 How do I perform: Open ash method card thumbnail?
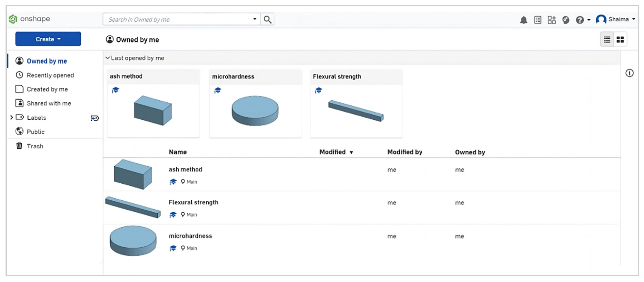(x=153, y=110)
